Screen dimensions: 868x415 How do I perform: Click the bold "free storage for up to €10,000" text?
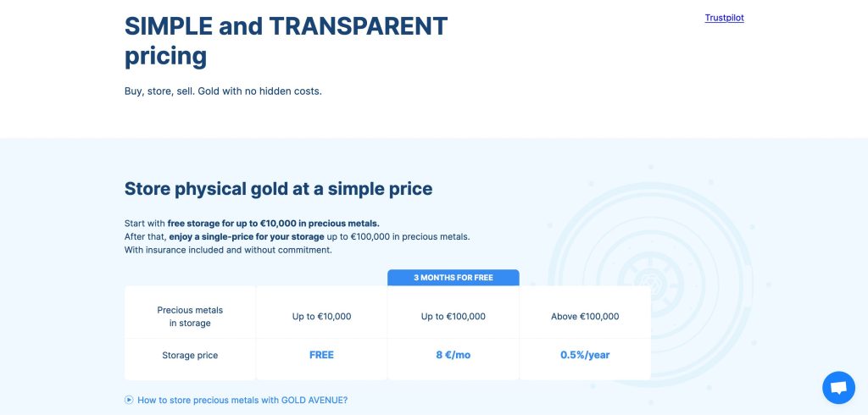coord(273,224)
